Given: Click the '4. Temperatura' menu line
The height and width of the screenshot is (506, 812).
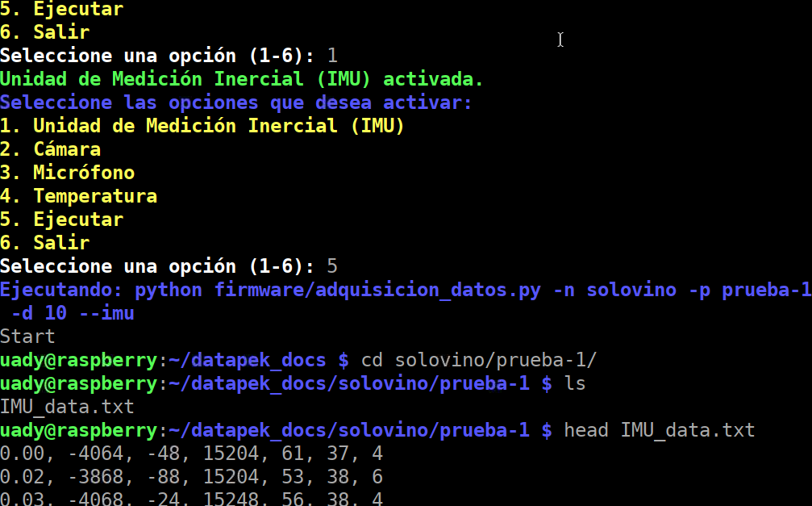Looking at the screenshot, I should (x=79, y=196).
